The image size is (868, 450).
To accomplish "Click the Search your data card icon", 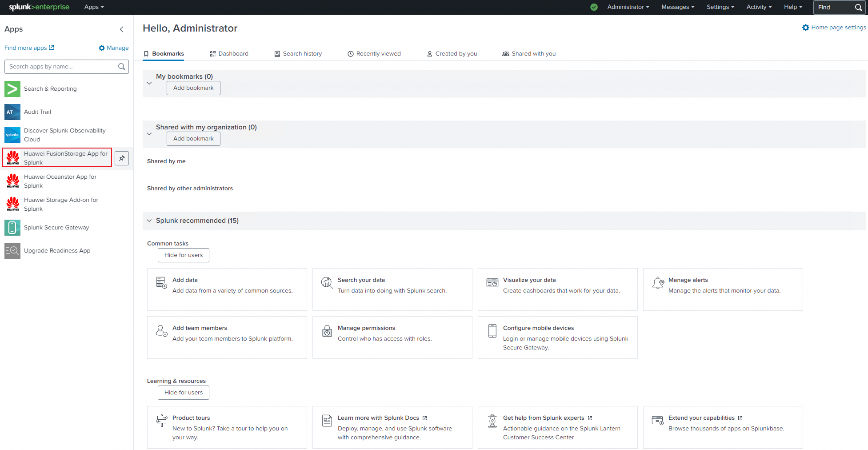I will (x=327, y=282).
